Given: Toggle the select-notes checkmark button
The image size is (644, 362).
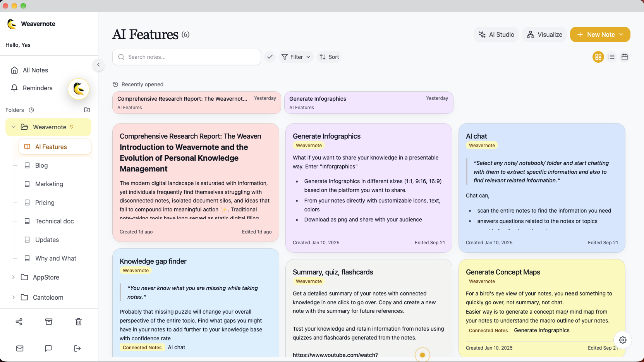Looking at the screenshot, I should coord(270,57).
